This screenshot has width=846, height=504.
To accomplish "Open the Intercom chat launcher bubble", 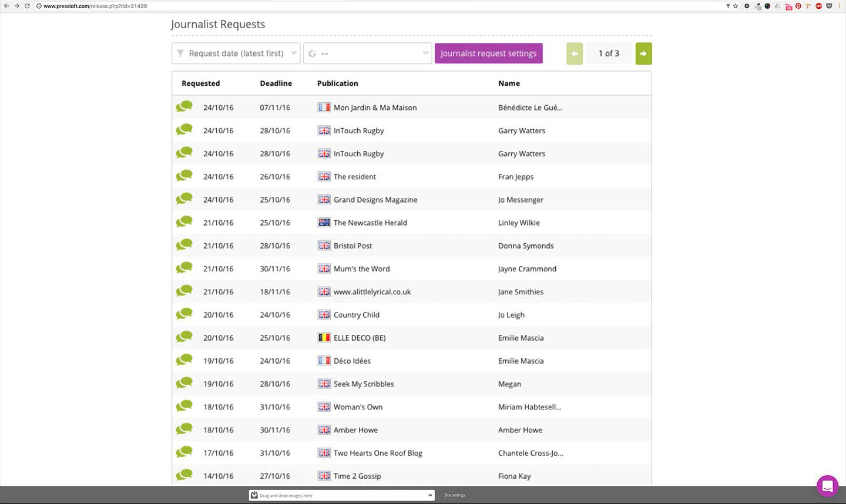I will [x=827, y=486].
